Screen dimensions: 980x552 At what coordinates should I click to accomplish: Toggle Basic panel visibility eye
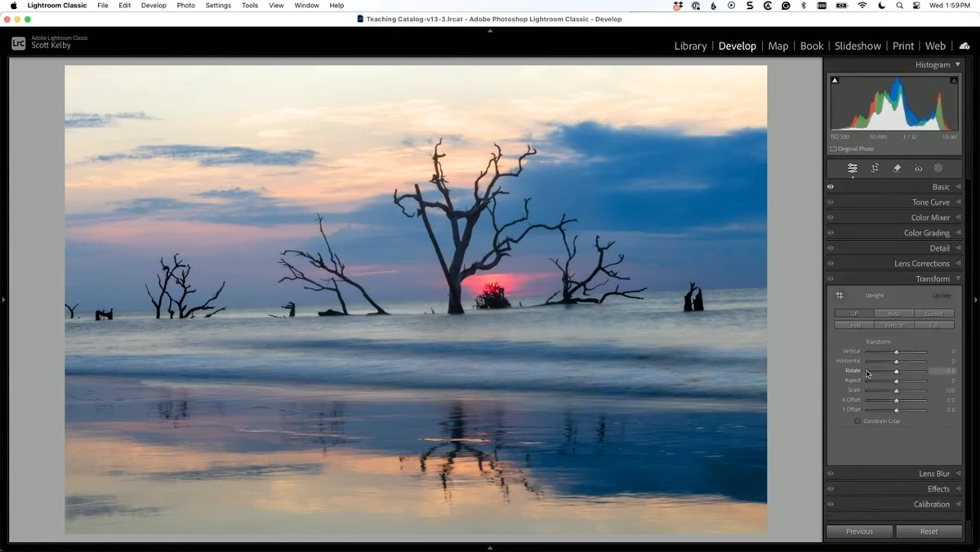click(x=831, y=187)
